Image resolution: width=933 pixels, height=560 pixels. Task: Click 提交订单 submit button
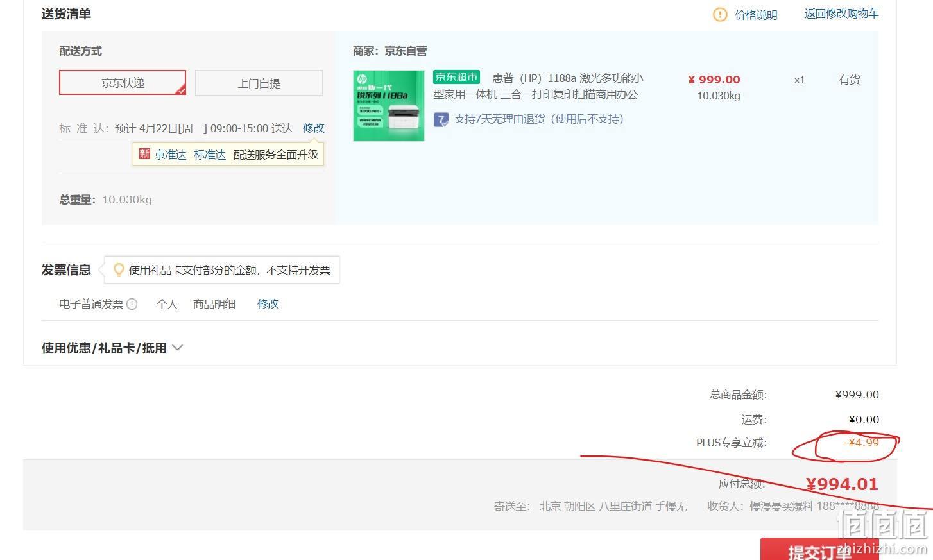(x=819, y=550)
